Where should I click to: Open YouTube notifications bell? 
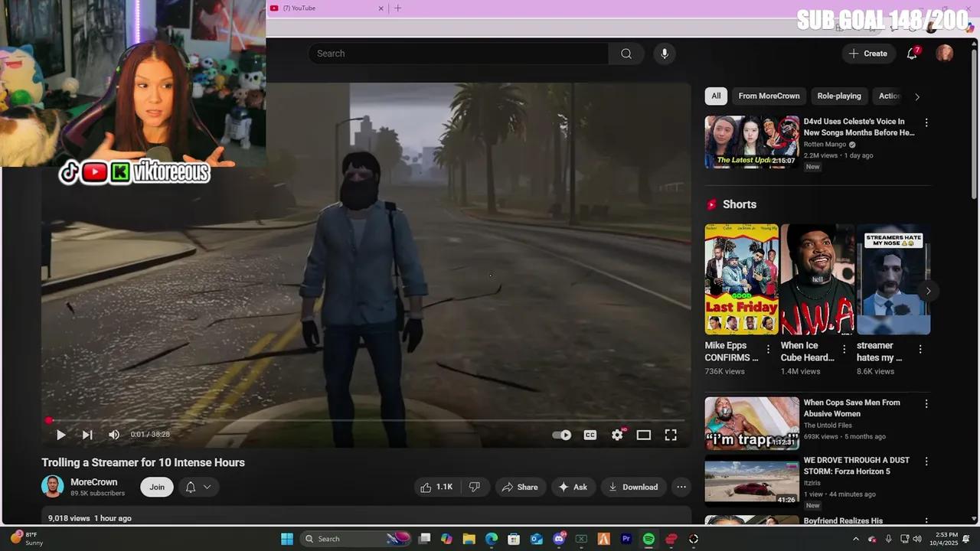coord(912,54)
